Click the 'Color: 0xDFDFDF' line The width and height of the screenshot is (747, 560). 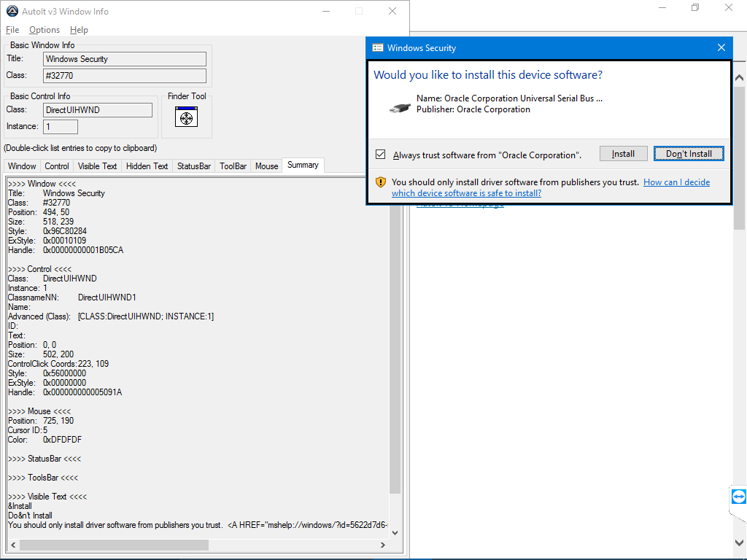tap(44, 440)
